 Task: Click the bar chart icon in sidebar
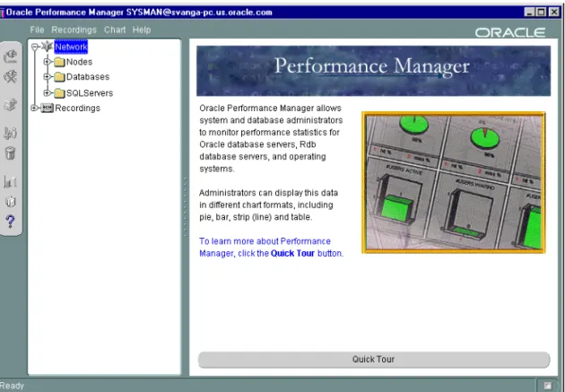pyautogui.click(x=11, y=181)
